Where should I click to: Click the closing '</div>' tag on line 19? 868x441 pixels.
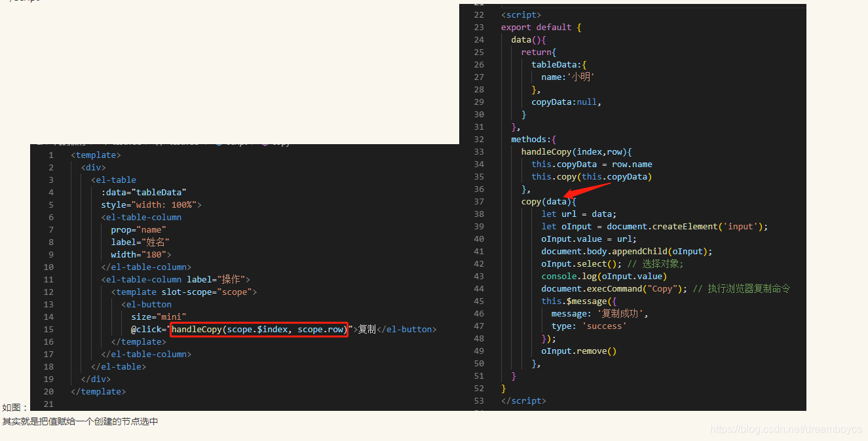pyautogui.click(x=96, y=379)
